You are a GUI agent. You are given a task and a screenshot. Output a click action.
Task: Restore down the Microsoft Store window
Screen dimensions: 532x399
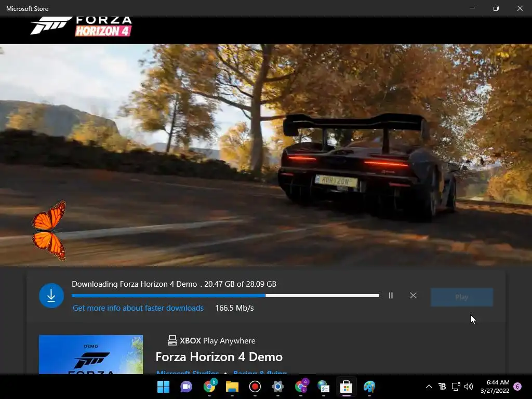pyautogui.click(x=496, y=8)
